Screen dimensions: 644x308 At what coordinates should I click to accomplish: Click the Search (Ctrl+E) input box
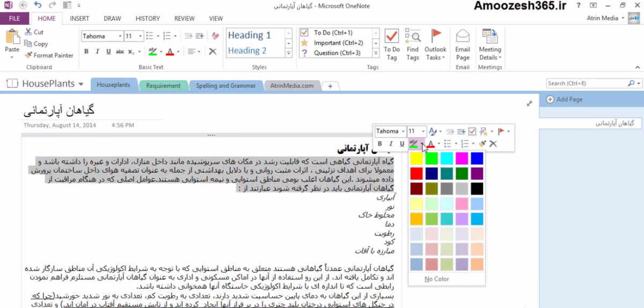tap(586, 83)
